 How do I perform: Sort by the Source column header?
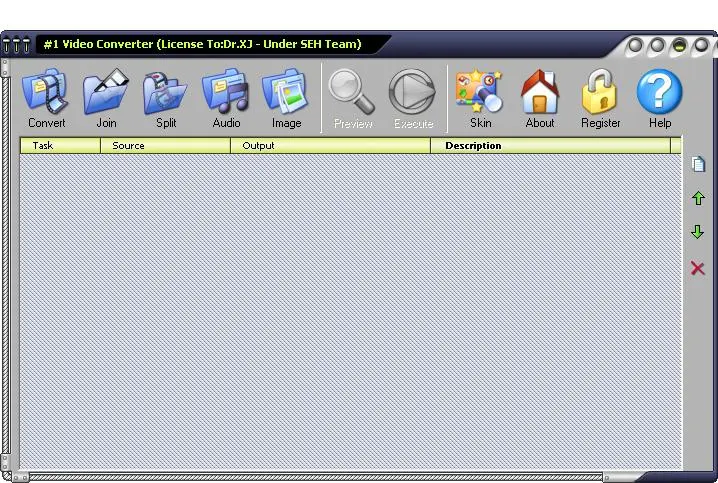165,146
